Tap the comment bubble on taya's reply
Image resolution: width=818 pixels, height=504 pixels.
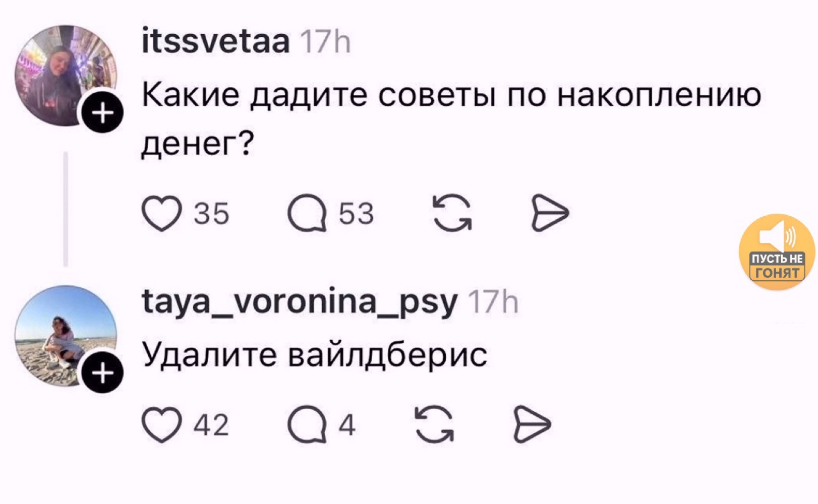point(307,425)
